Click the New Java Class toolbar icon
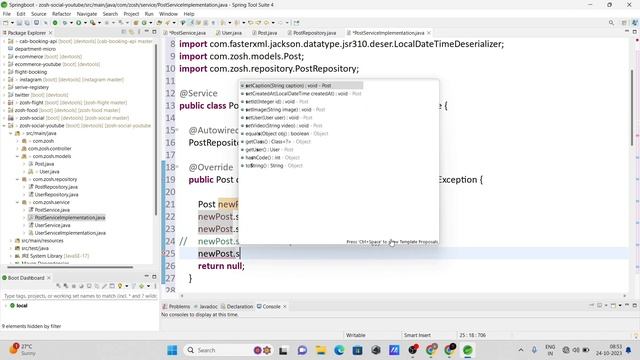 (144, 23)
